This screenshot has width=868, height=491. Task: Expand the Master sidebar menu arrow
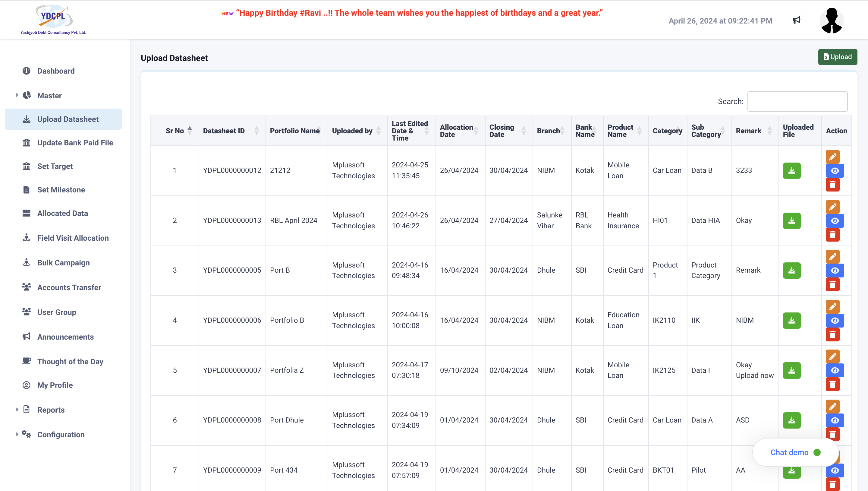coord(17,95)
